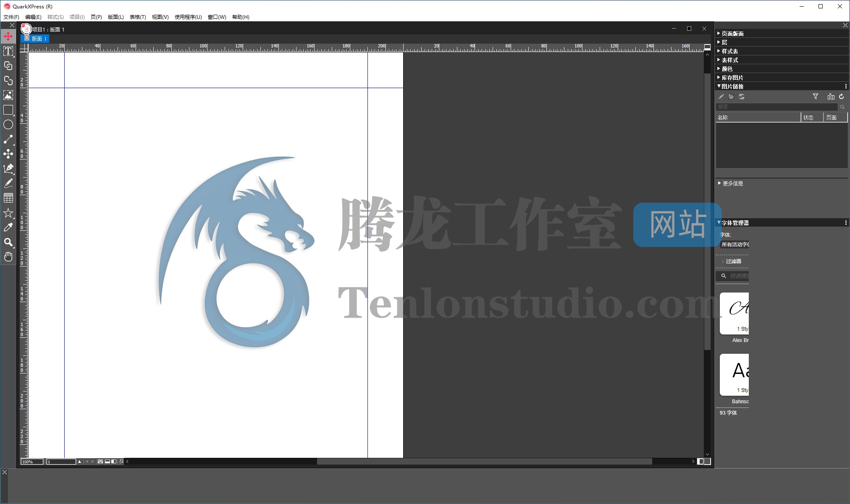Image resolution: width=850 pixels, height=504 pixels.
Task: Click the update links icon in 图片链接 panel
Action: (742, 97)
